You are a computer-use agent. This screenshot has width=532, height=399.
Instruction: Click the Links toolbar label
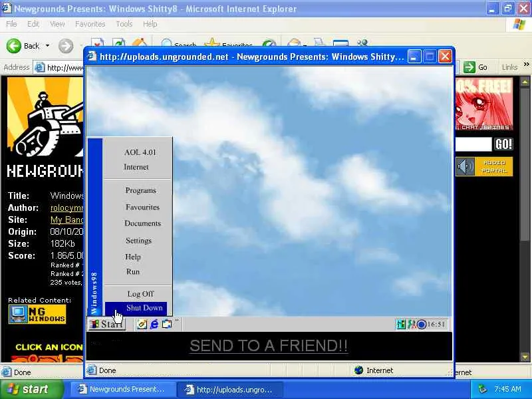[x=509, y=68]
